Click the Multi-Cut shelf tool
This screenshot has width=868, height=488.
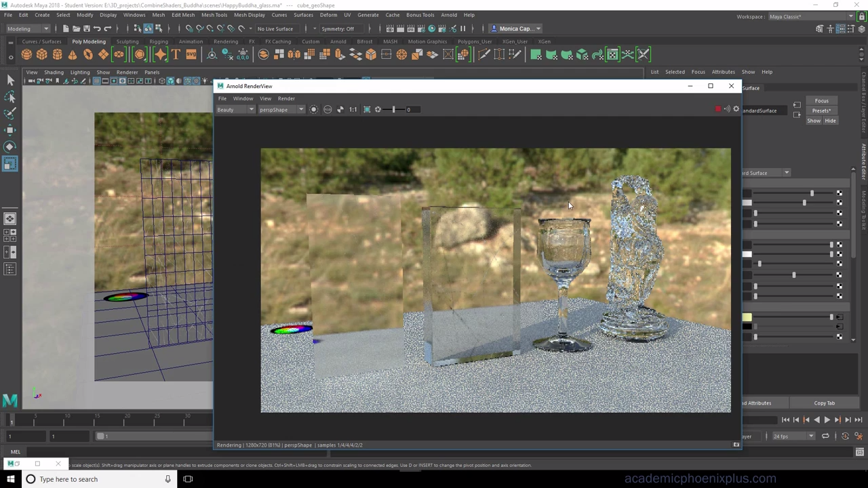pyautogui.click(x=484, y=55)
